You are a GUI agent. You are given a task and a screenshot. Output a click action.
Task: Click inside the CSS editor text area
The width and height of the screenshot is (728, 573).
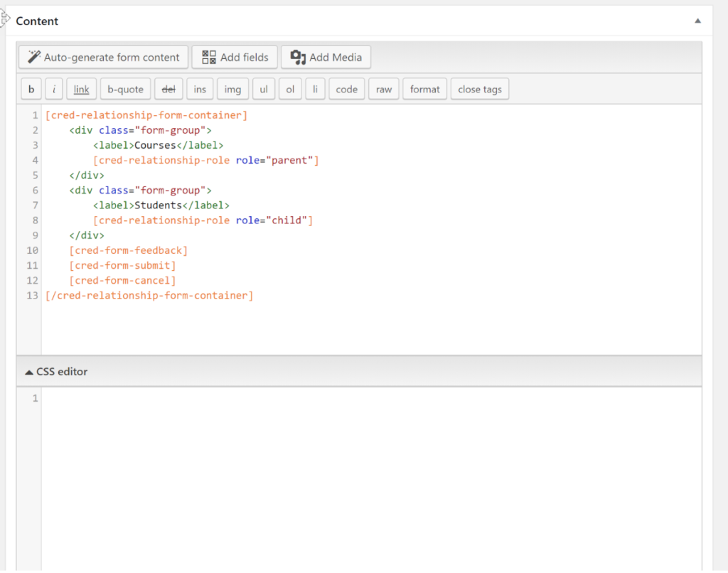pyautogui.click(x=370, y=469)
